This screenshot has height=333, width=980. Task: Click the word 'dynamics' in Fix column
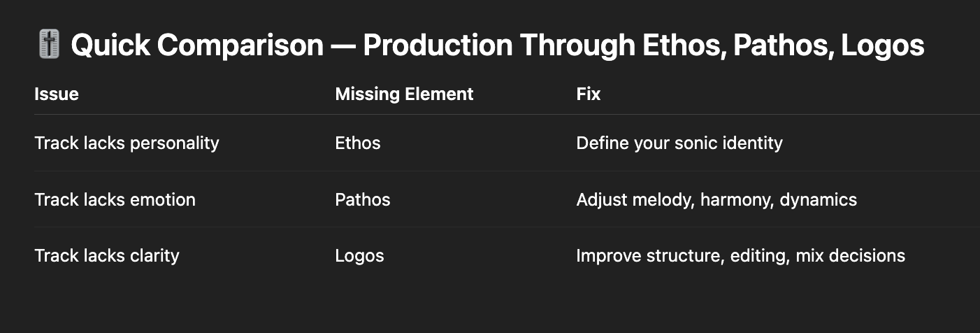point(819,200)
